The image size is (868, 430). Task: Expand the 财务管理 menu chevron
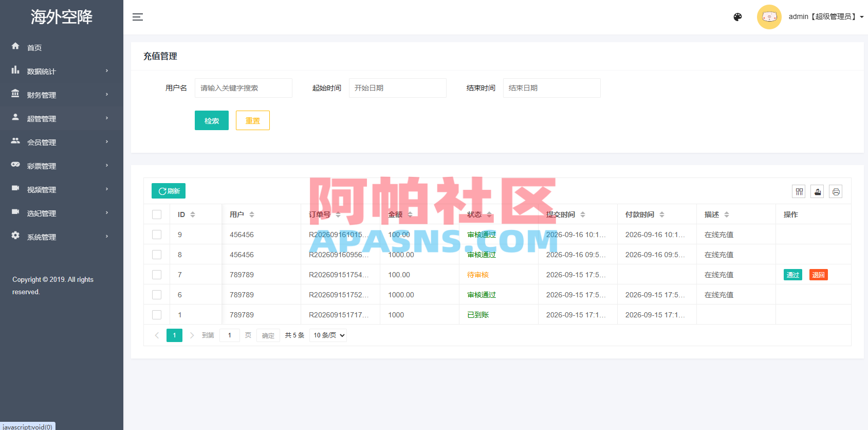click(107, 95)
